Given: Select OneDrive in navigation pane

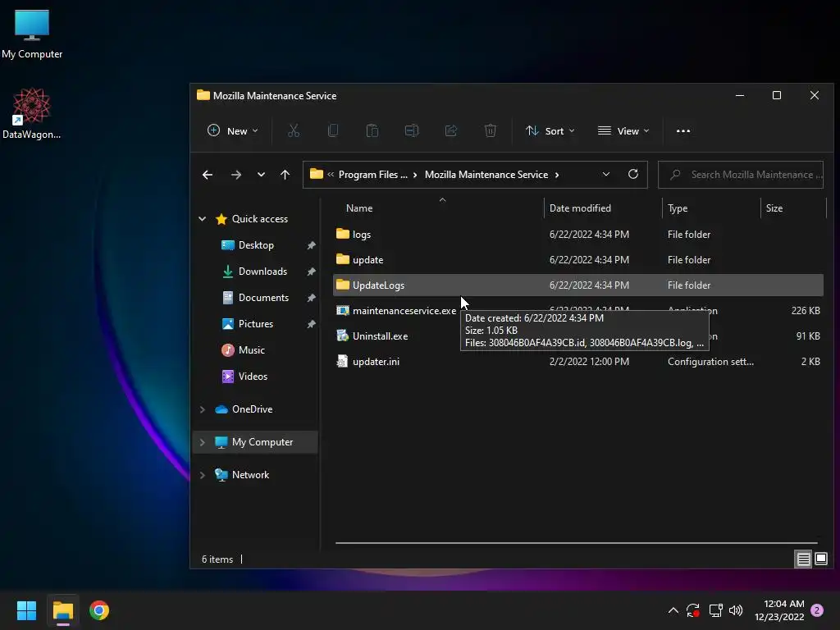Looking at the screenshot, I should point(252,409).
